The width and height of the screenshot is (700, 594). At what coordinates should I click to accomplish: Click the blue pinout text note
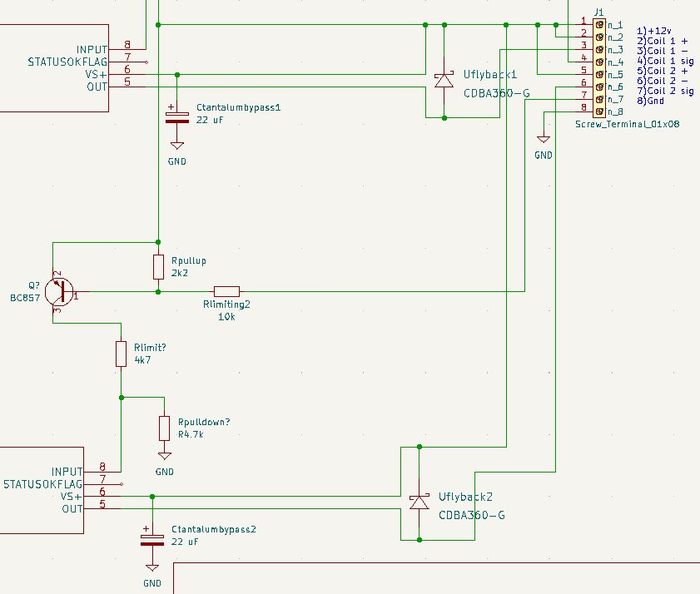click(666, 66)
